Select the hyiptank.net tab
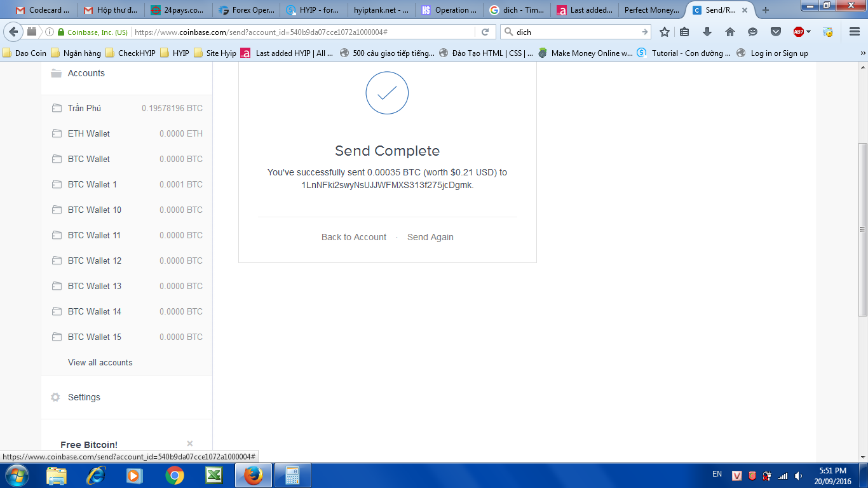Viewport: 868px width, 488px height. click(x=381, y=10)
